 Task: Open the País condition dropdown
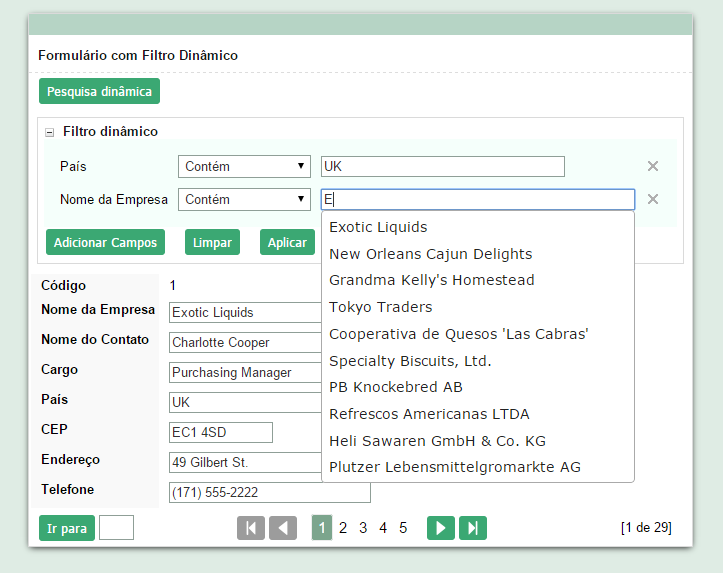(245, 167)
